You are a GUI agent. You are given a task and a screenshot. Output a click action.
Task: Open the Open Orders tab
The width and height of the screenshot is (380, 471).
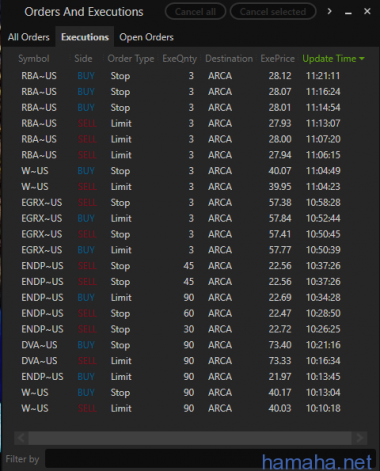click(146, 37)
